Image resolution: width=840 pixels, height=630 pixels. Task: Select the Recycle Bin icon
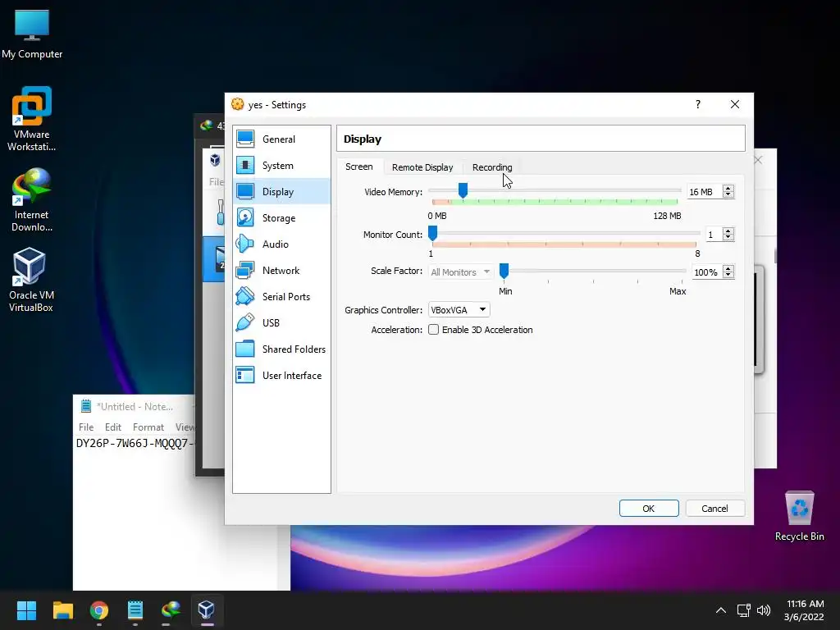tap(799, 516)
